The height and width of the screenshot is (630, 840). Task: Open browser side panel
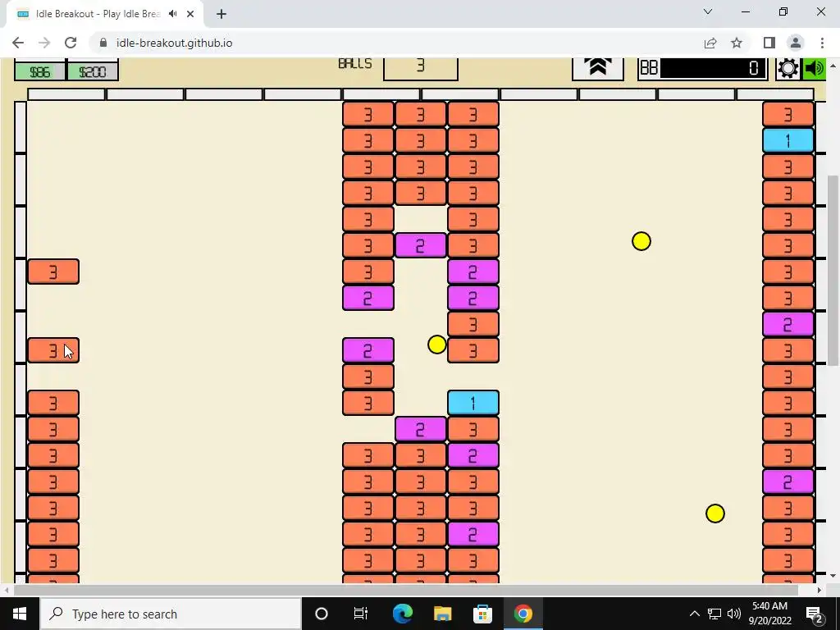pos(769,43)
